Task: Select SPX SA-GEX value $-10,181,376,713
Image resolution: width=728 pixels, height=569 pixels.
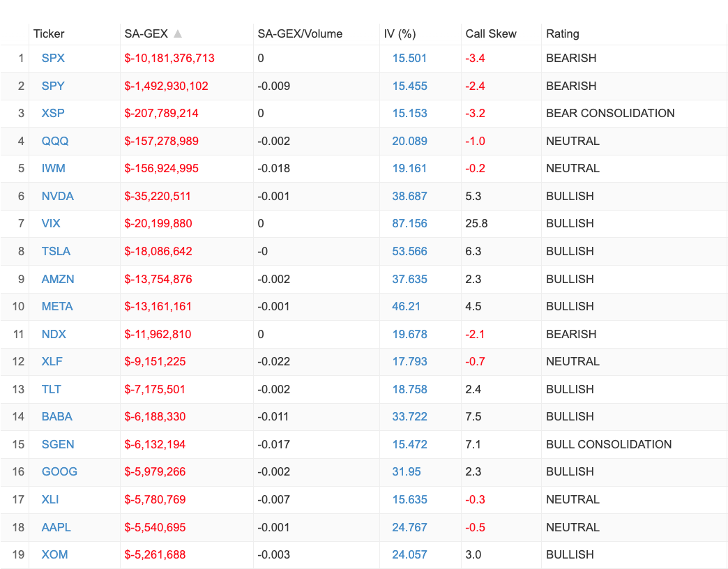Action: pyautogui.click(x=169, y=59)
